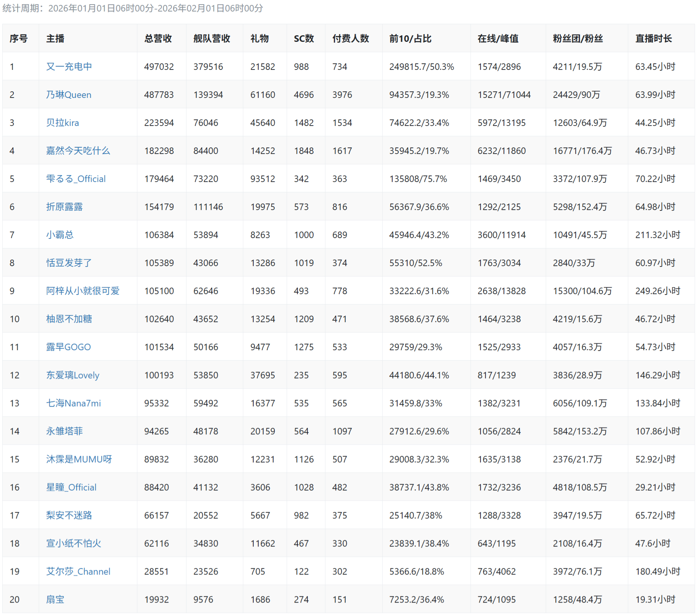
Task: Click the 七海Nana7mi link
Action: click(x=73, y=403)
